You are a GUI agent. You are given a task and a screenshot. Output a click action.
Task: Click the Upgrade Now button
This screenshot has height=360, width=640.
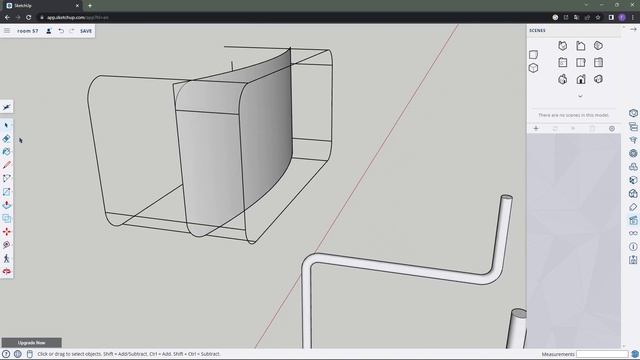click(x=31, y=342)
